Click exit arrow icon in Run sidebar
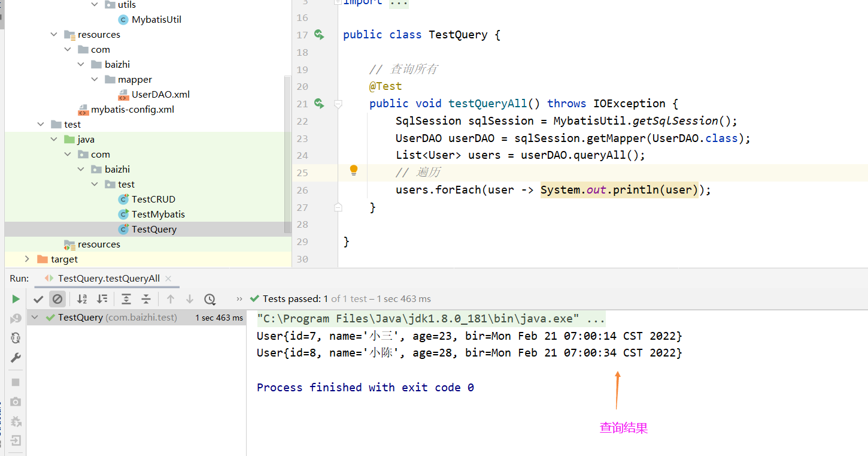 coord(16,441)
